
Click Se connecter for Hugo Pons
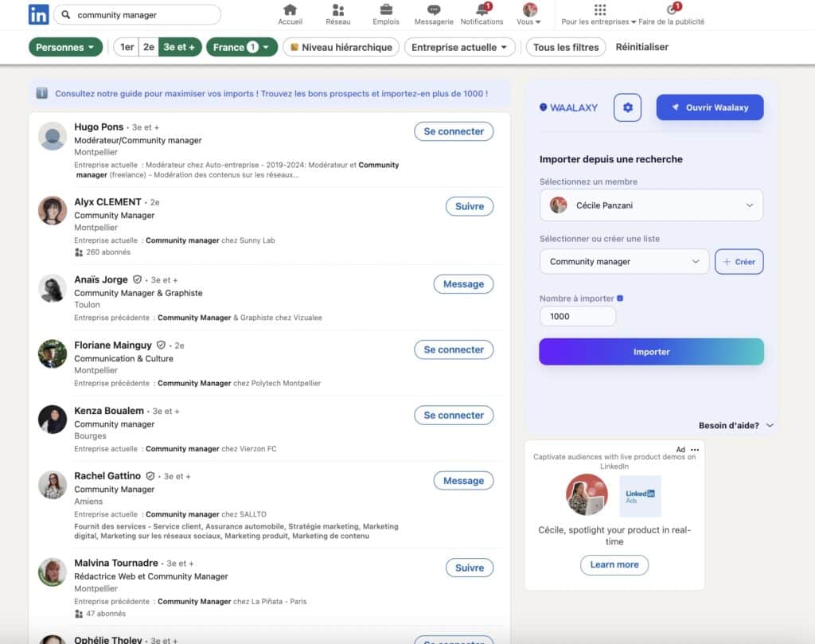pos(454,131)
